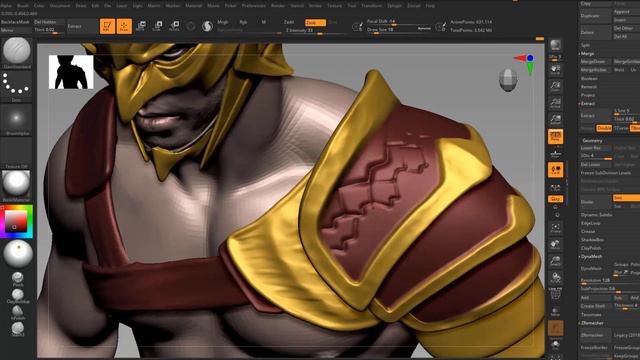Screen dimensions: 640x360
Task: Toggle the Line Fill polyframe button
Action: click(556, 293)
